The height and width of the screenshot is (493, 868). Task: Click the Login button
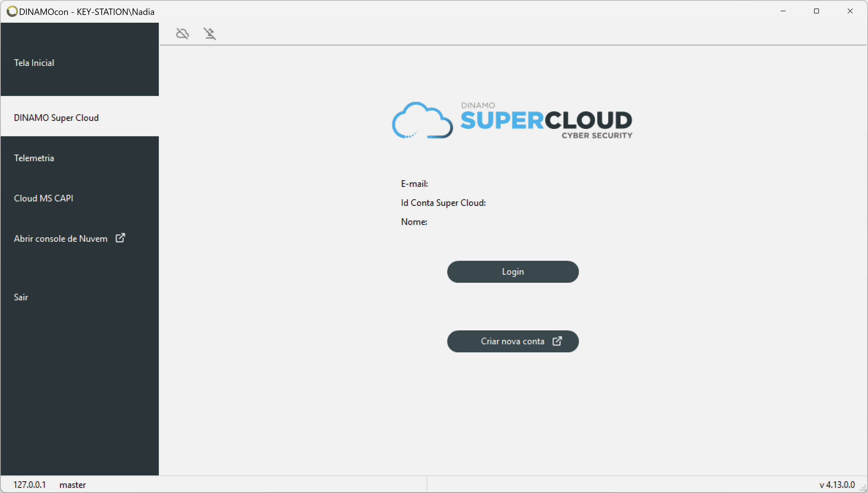(x=513, y=272)
